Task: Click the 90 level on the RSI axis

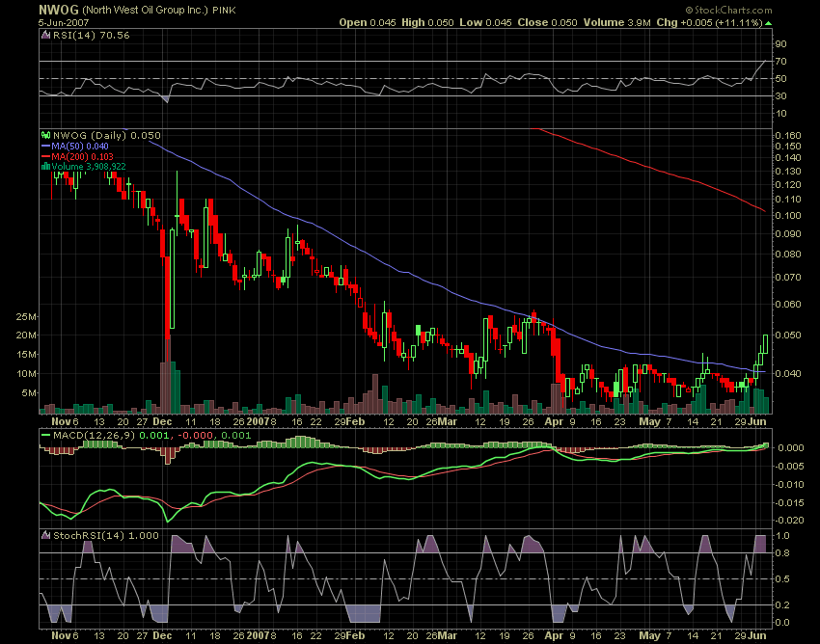Action: tap(781, 44)
